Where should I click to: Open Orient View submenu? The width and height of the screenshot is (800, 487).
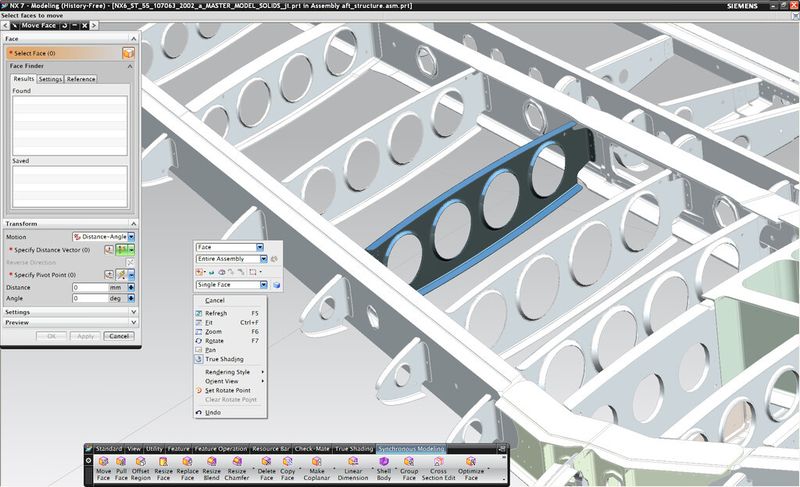(x=230, y=381)
